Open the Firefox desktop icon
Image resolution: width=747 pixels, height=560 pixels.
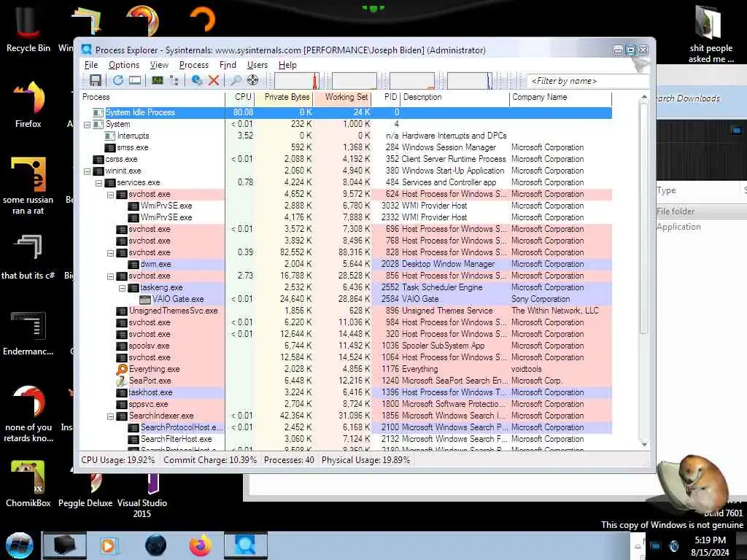(28, 105)
